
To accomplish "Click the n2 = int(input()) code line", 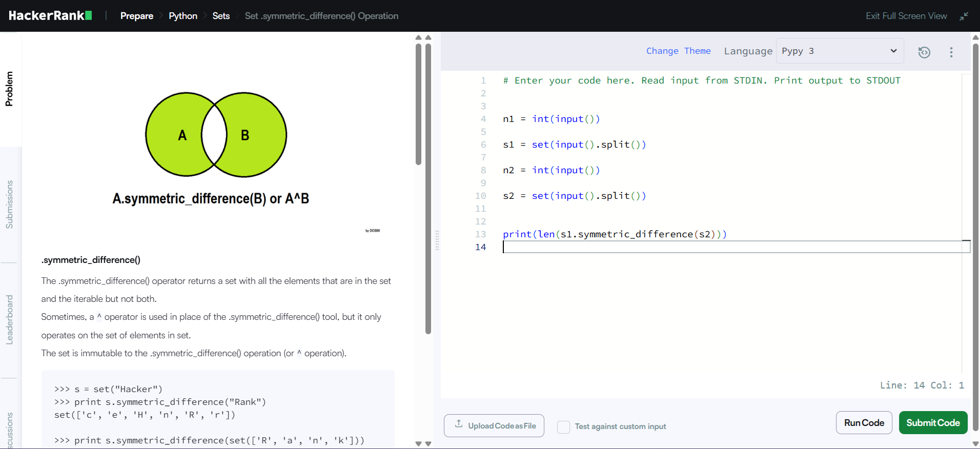I will coord(551,170).
